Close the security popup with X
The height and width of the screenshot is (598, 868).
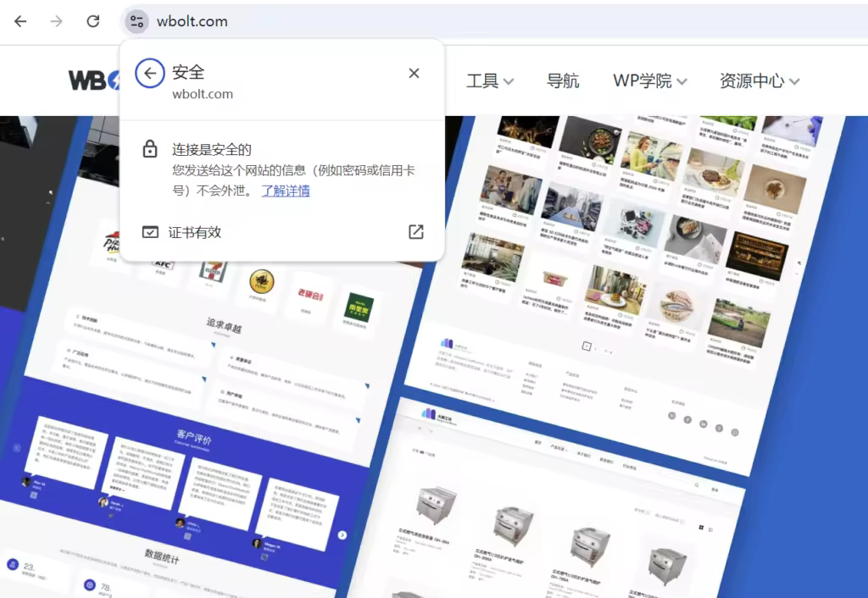(x=414, y=73)
